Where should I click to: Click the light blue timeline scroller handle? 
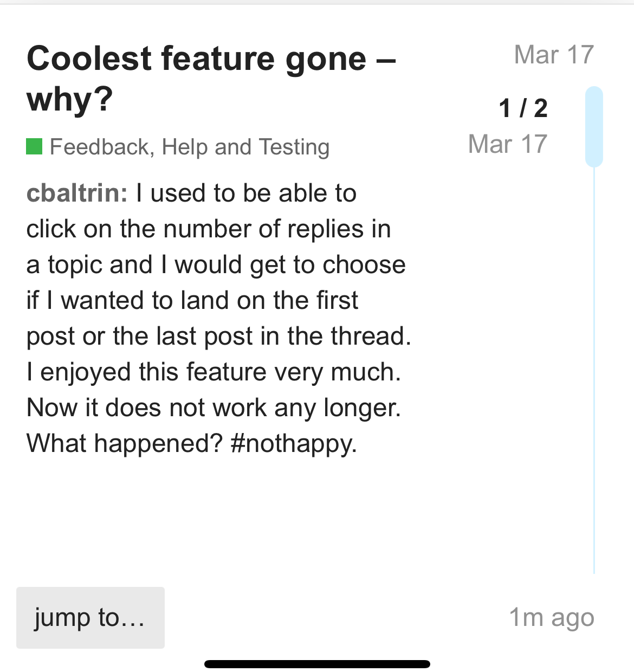(594, 126)
